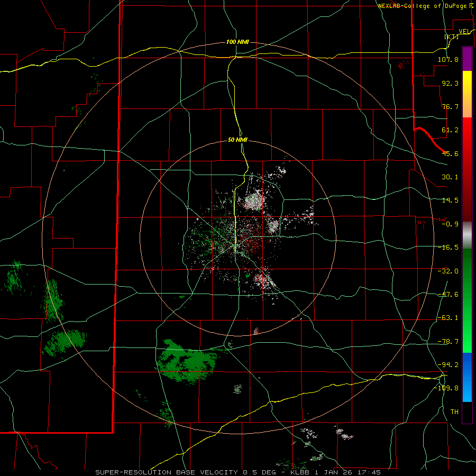476x476 pixels.
Task: Click the yellow-orange segment of the velocity color bar
Action: coord(467,94)
